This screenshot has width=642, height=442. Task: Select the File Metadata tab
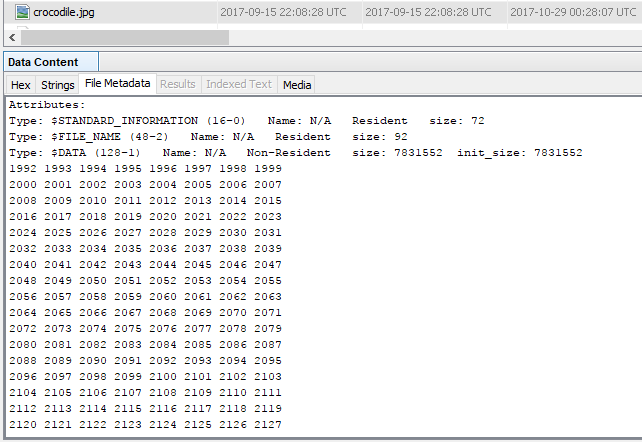coord(118,83)
